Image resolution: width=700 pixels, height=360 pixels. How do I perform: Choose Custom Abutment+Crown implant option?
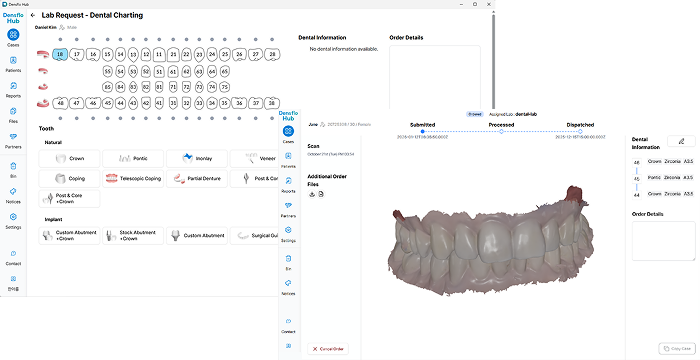(x=69, y=236)
